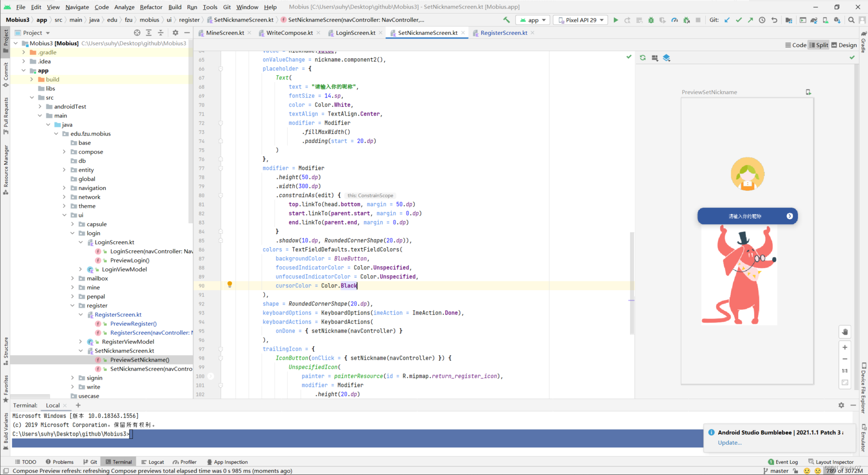Run the app with green play button

(x=616, y=20)
